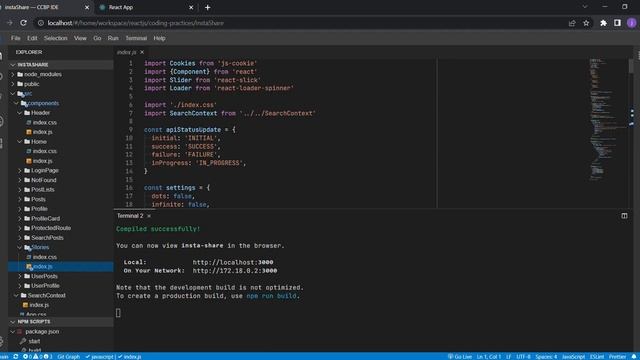Open the Edit menu
The height and width of the screenshot is (360, 640).
[32, 38]
